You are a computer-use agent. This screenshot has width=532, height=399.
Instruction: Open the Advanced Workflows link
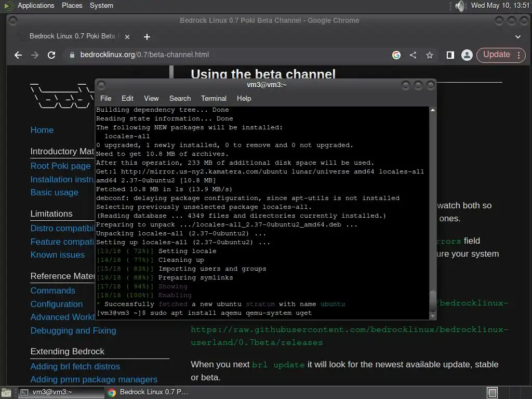(62, 317)
